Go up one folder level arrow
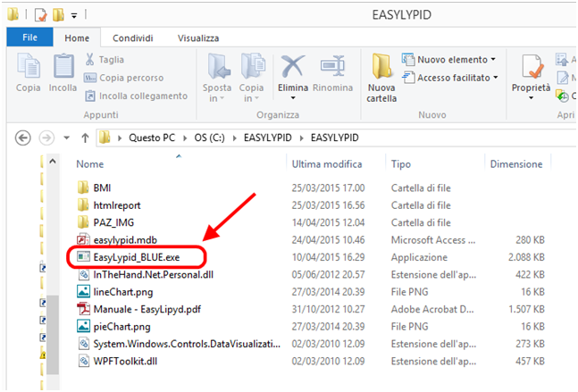Screen dimensions: 578x392 (85, 138)
